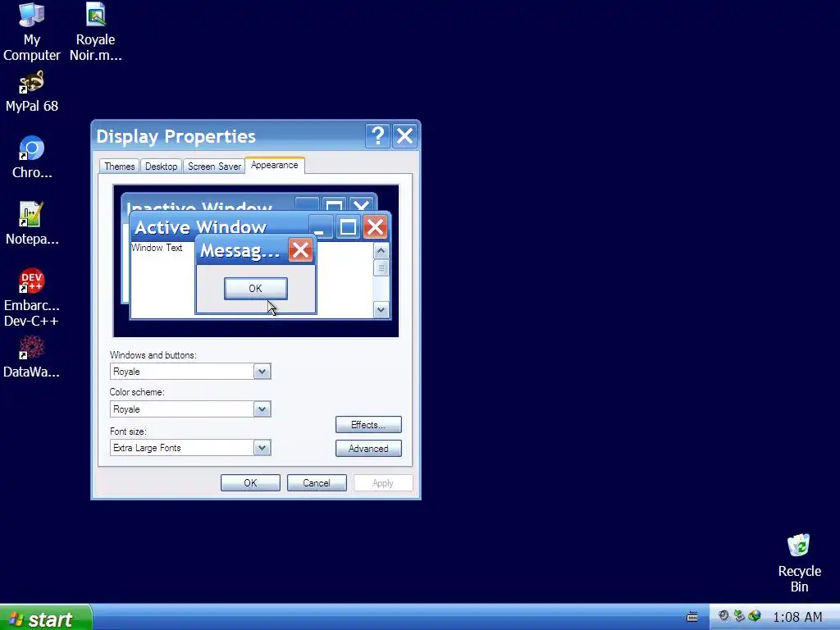840x630 pixels.
Task: Select the Chromium desktop shortcut
Action: (32, 157)
